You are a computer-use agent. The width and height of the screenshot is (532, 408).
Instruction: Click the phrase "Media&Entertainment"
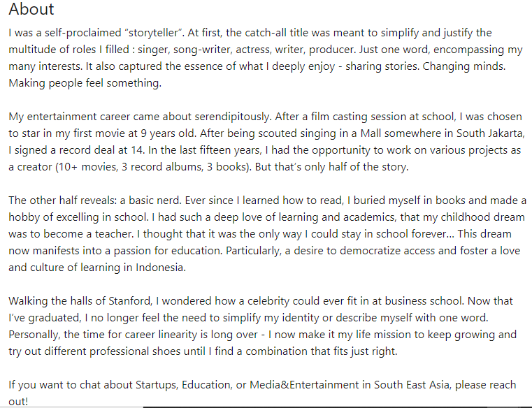pos(304,385)
